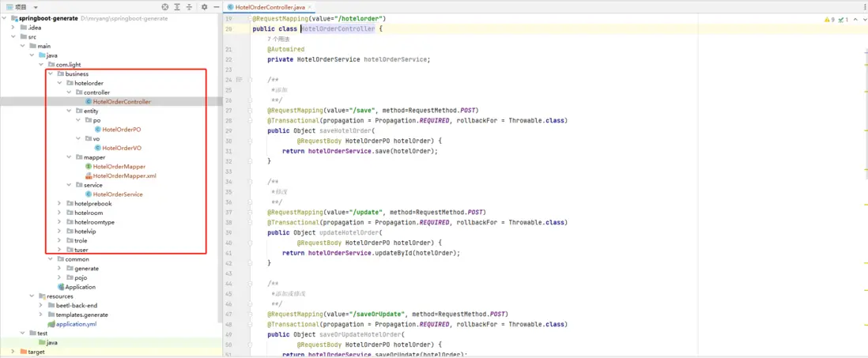The image size is (868, 358).
Task: Click the Application class icon in tree
Action: click(x=61, y=287)
